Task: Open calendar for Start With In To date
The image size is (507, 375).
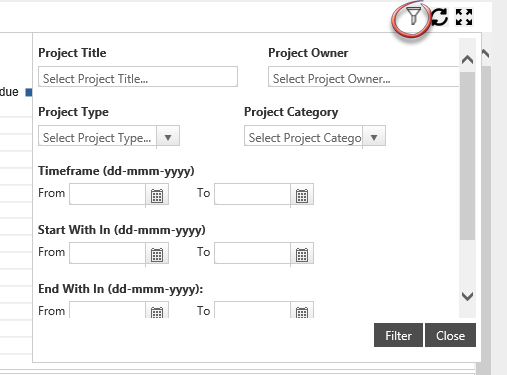Action: click(302, 254)
